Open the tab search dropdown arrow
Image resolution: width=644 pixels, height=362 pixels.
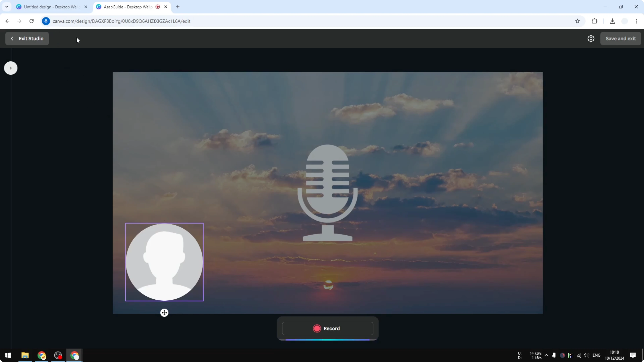7,7
